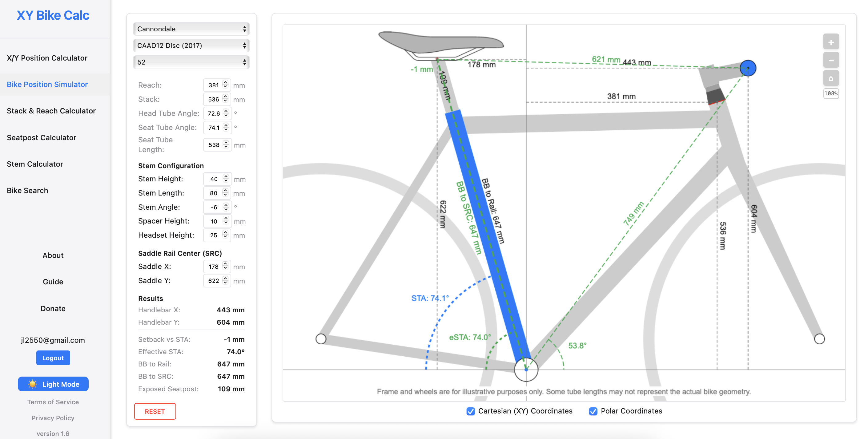Viewport: 868px width, 439px height.
Task: Click the front wheel axle circle
Action: click(x=819, y=339)
